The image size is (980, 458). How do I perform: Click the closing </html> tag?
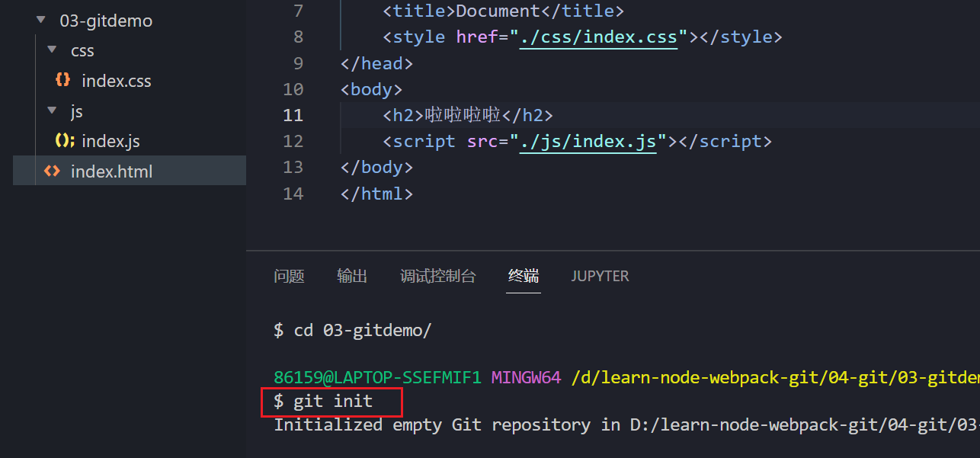point(376,194)
